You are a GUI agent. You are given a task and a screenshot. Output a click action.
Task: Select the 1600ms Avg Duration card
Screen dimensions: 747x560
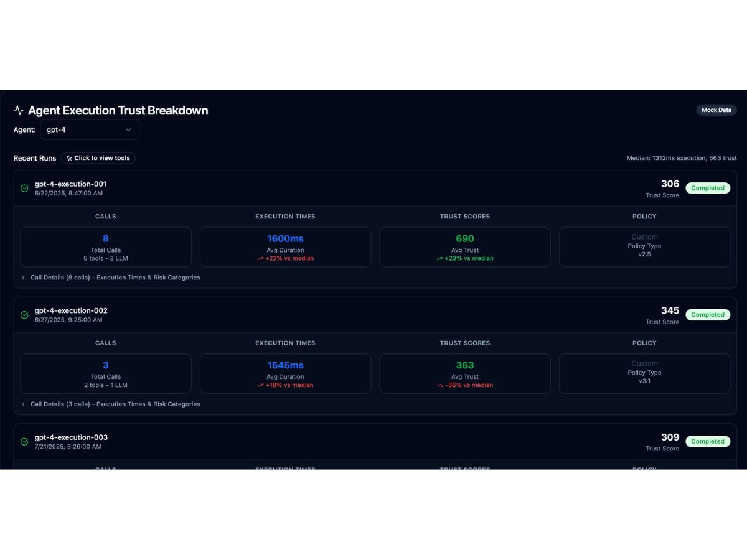tap(285, 247)
